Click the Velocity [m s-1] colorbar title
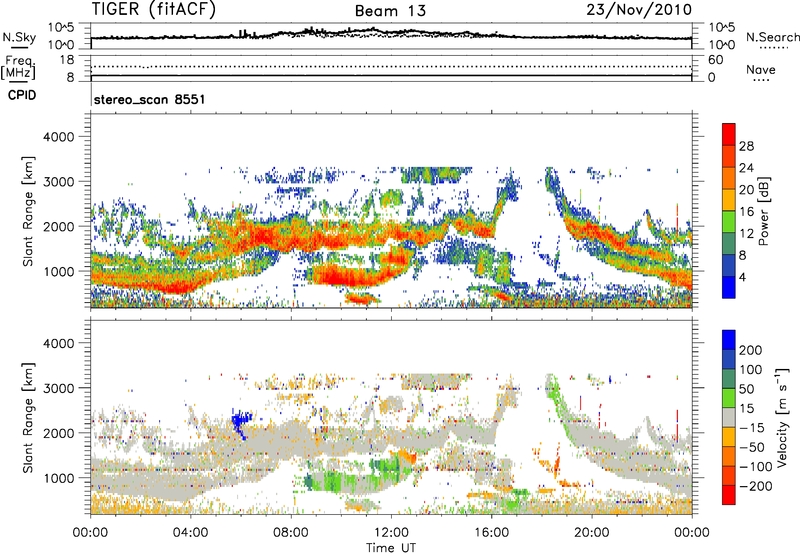 (783, 417)
